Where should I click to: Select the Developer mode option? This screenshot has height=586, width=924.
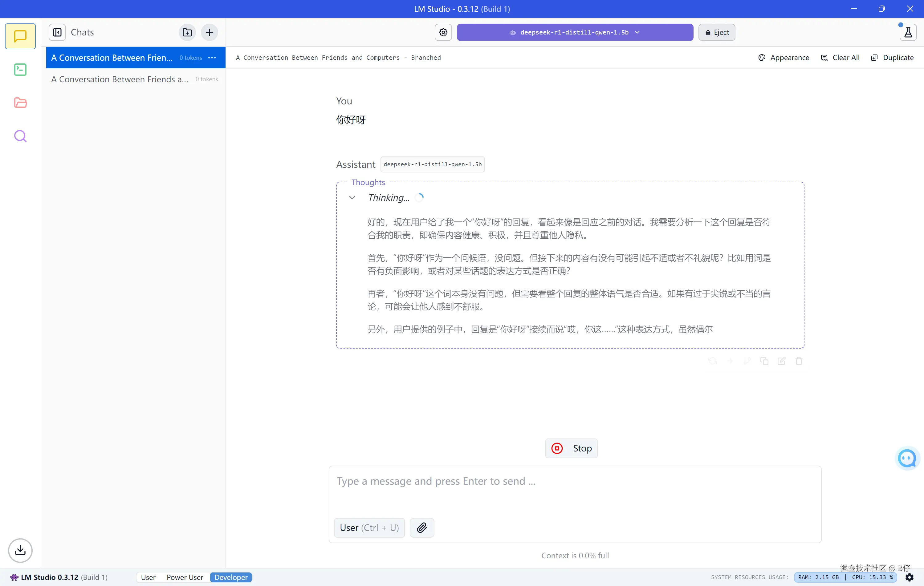pyautogui.click(x=231, y=577)
